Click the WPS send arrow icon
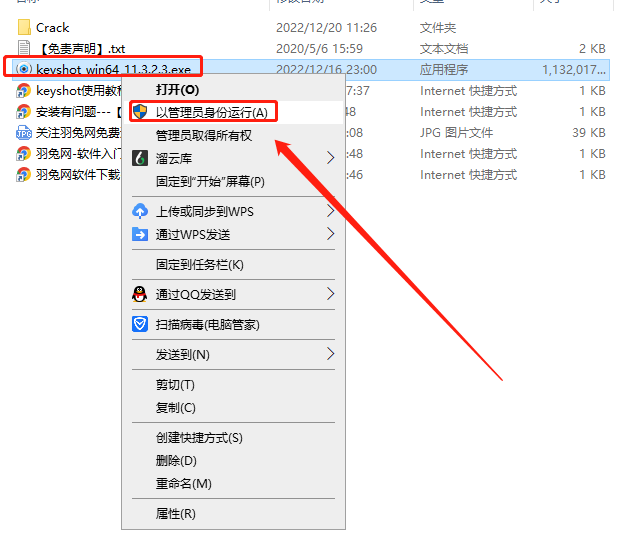 [x=140, y=234]
